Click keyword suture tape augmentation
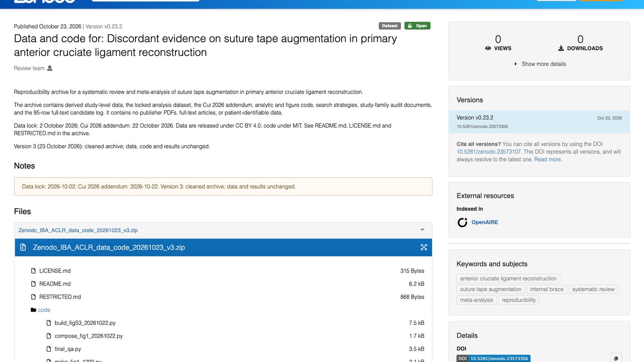Viewport: 644px width, 362px height. point(491,290)
